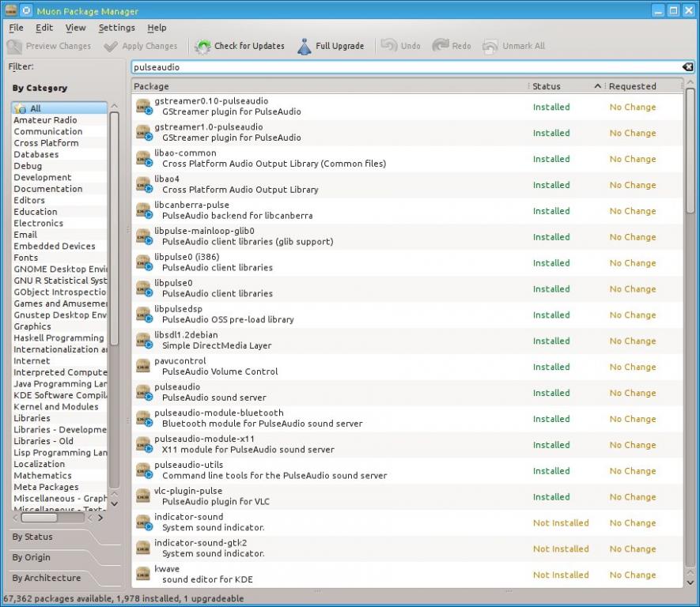
Task: Expand the By Architecture filter section
Action: (47, 578)
